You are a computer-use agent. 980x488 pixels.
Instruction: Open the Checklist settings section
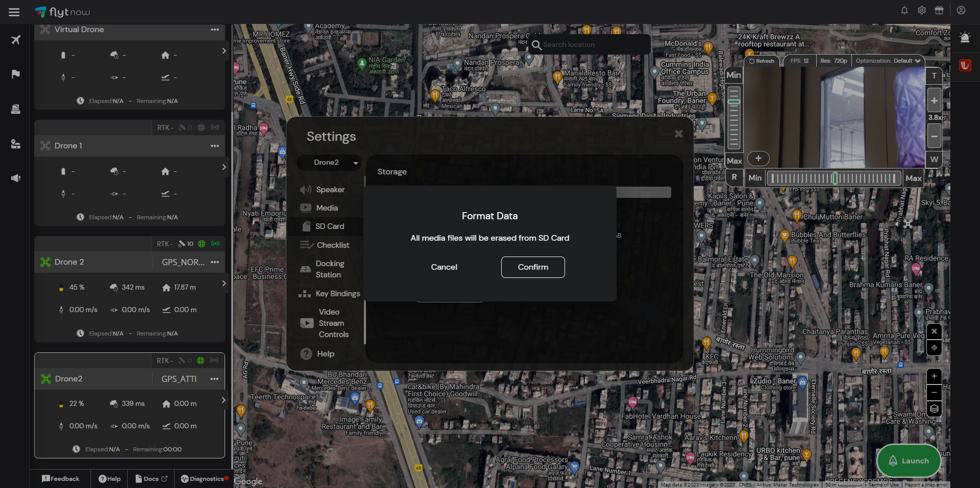click(332, 245)
